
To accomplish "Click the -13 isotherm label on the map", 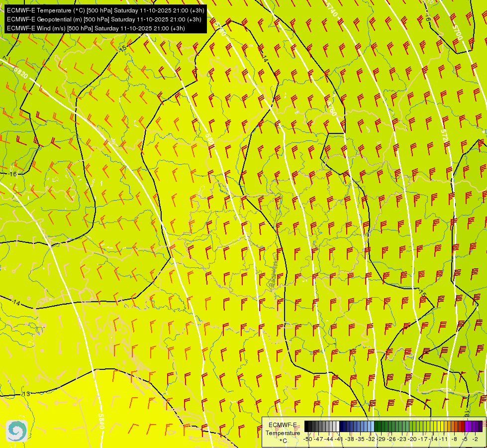I will (26, 394).
